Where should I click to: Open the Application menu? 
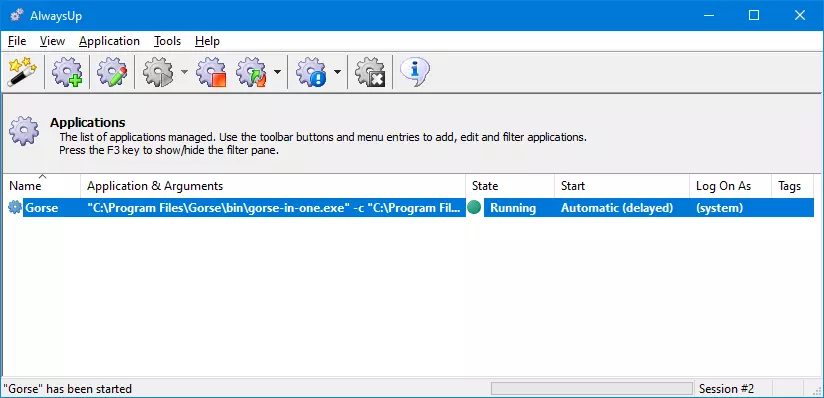pos(109,41)
